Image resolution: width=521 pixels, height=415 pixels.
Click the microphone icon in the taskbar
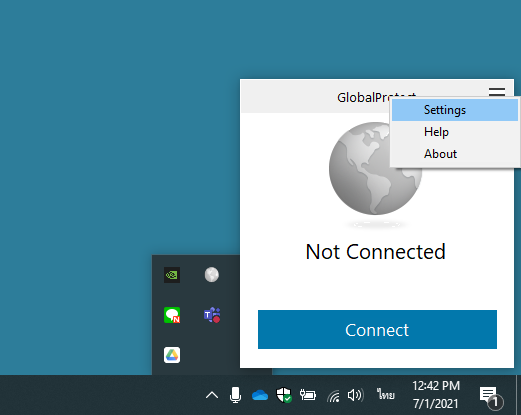pos(235,395)
